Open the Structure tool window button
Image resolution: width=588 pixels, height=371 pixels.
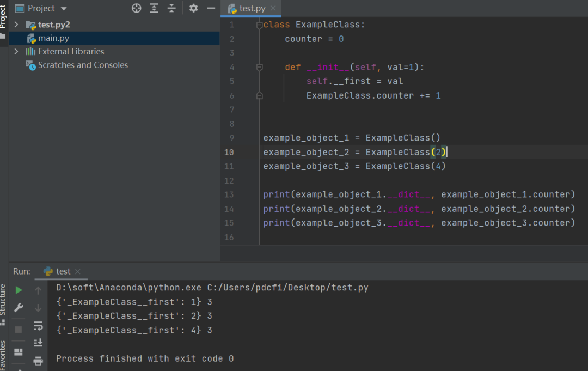[x=3, y=304]
